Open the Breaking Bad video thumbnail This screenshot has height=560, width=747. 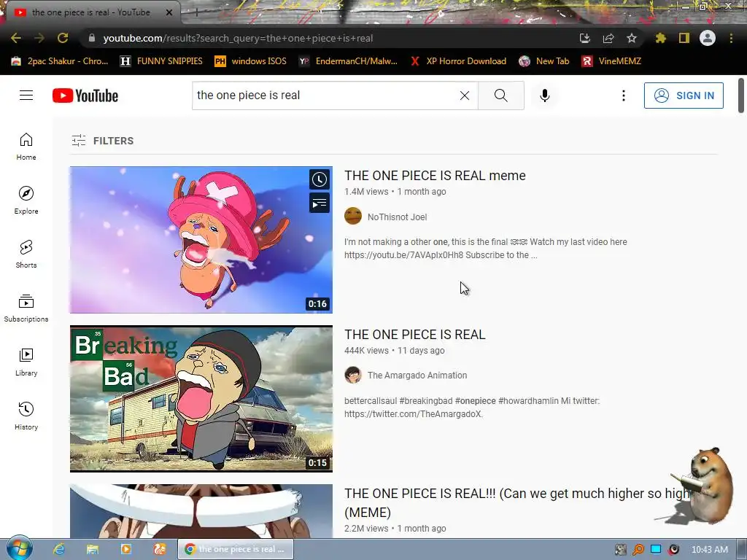pos(201,399)
